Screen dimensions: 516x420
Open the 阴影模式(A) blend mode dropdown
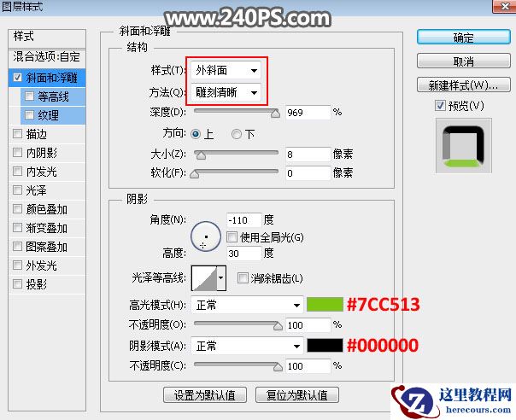(x=247, y=346)
